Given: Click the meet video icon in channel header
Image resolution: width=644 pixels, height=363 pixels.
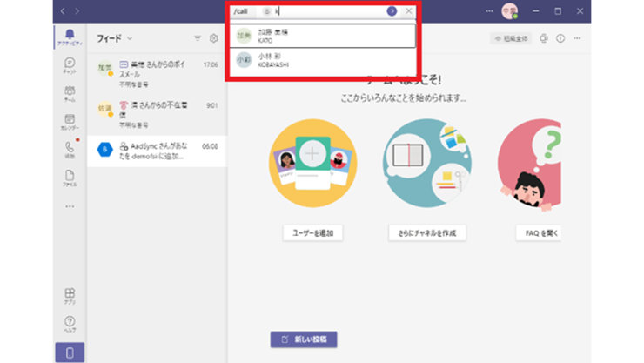Looking at the screenshot, I should pos(544,38).
